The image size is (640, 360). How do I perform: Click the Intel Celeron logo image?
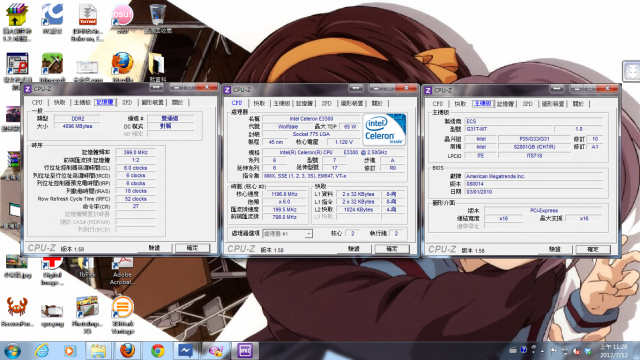(384, 130)
